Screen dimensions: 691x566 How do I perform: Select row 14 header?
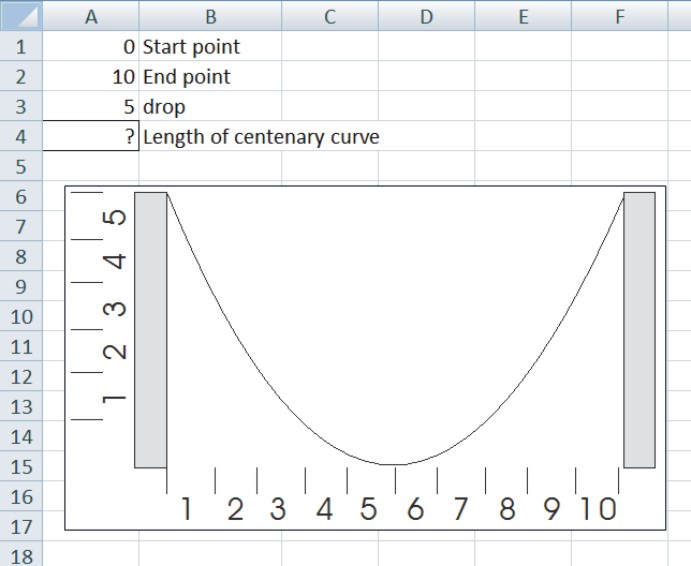(21, 436)
